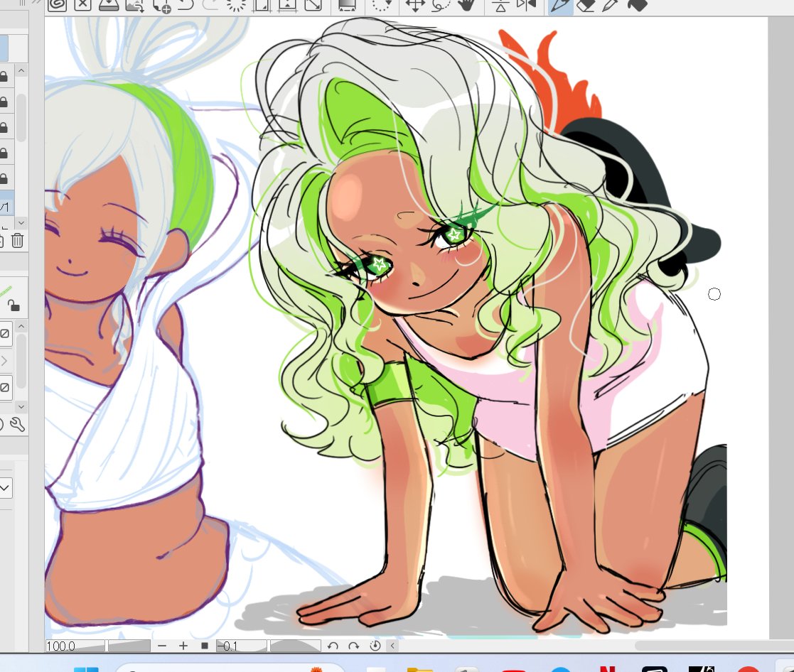
Task: Click the diagonal arrow scale icon
Action: coord(313,5)
